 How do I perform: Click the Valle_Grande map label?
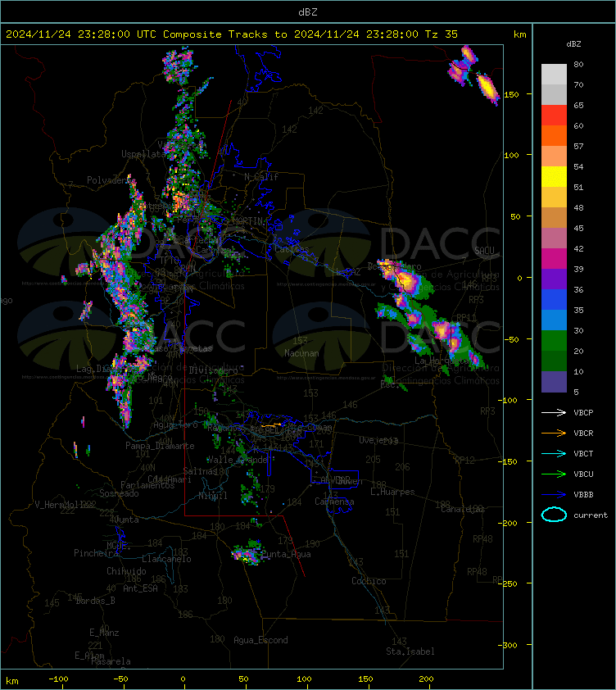coord(238,460)
